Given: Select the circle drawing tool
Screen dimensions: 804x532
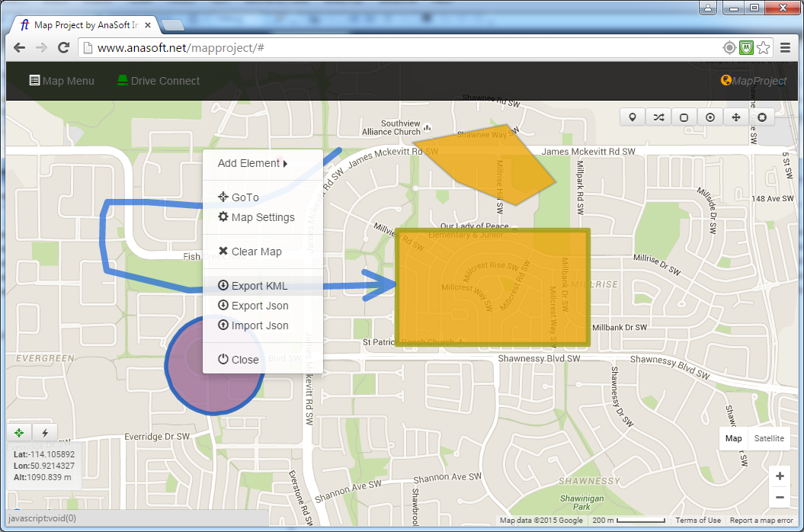Looking at the screenshot, I should point(710,117).
